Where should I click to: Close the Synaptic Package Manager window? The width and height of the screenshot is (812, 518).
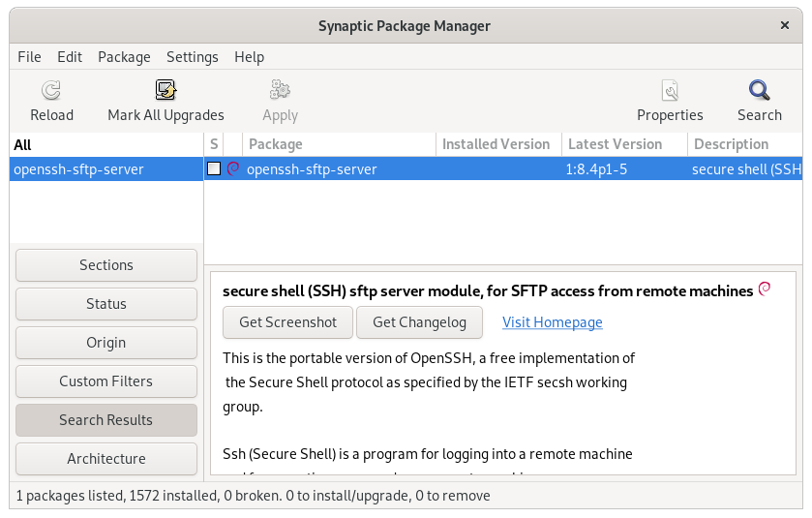tap(785, 25)
